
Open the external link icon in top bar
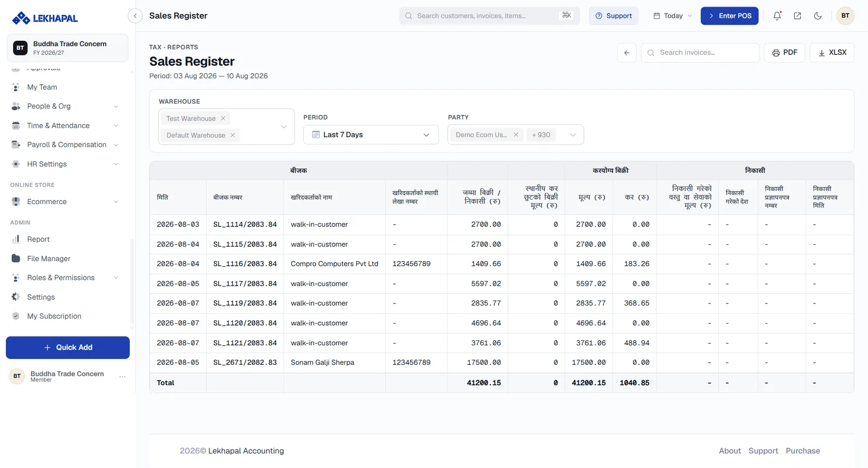(x=797, y=16)
